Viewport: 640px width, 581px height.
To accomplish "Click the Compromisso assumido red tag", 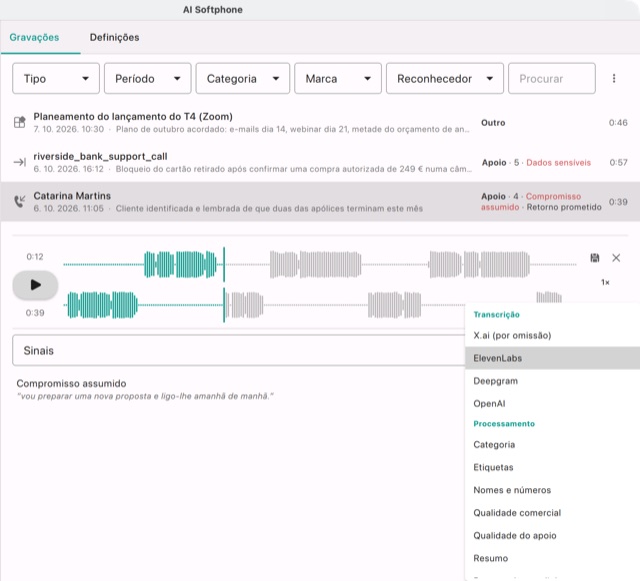I will 531,202.
